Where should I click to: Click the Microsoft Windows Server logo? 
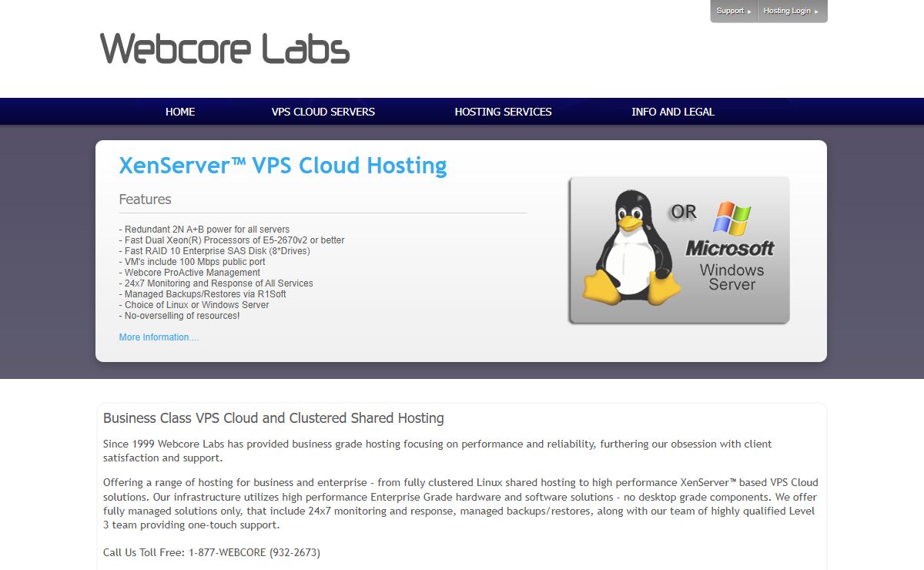(x=731, y=246)
